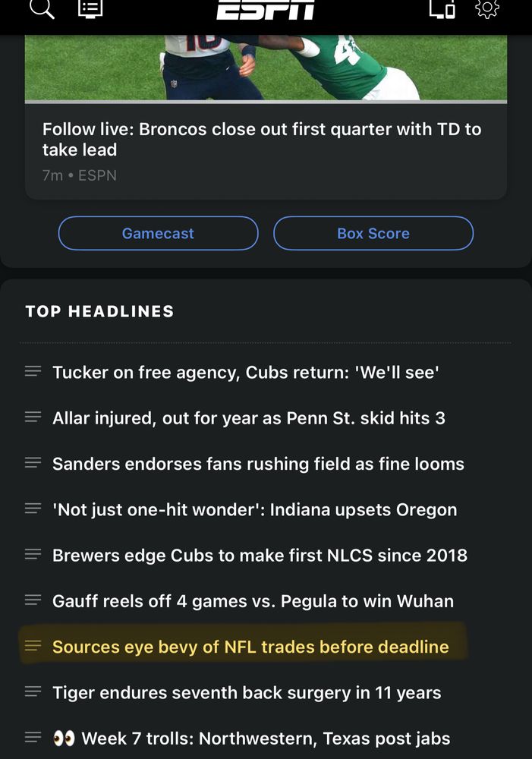Viewport: 532px width, 759px height.
Task: Open the football game photo
Action: click(266, 68)
